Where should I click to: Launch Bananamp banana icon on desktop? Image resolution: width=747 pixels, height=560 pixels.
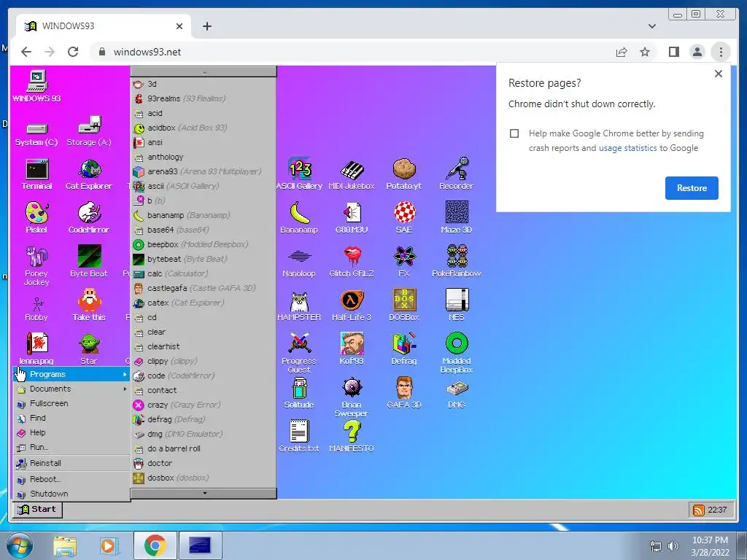pyautogui.click(x=299, y=217)
